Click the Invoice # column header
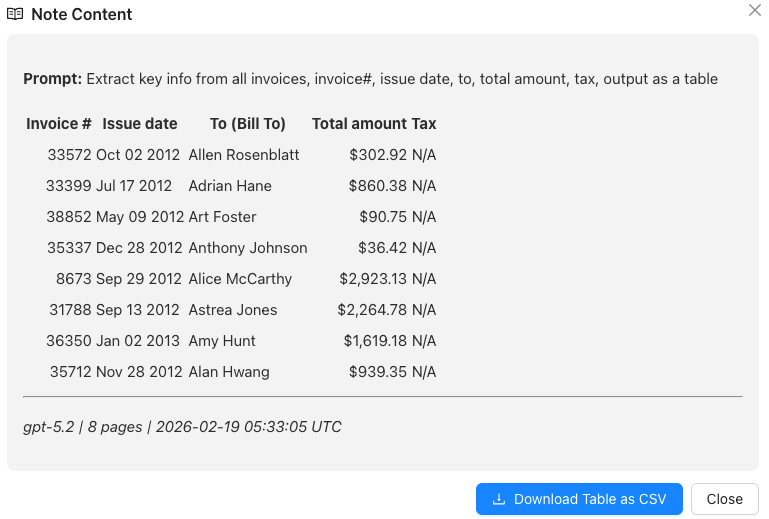769x519 pixels. [x=59, y=124]
